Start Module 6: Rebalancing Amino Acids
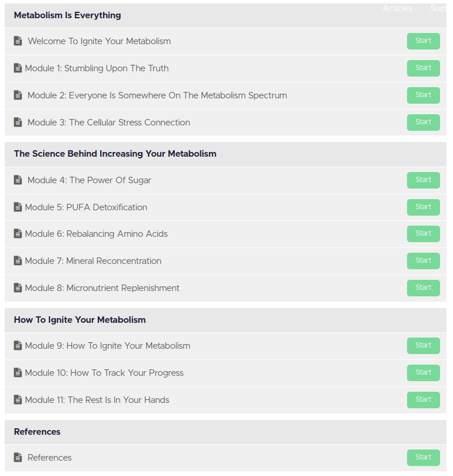This screenshot has width=453, height=476. click(x=423, y=233)
